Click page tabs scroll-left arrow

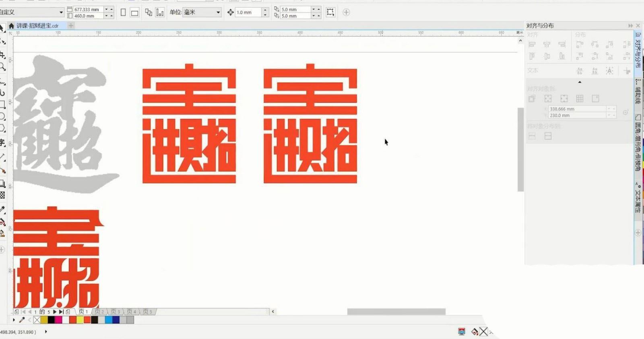(x=273, y=311)
